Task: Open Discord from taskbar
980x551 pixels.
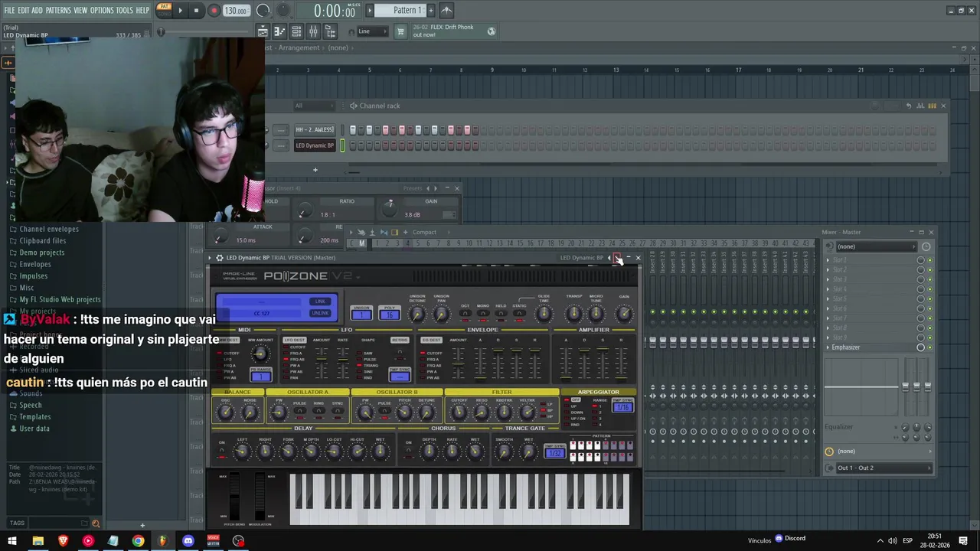Action: (x=188, y=541)
